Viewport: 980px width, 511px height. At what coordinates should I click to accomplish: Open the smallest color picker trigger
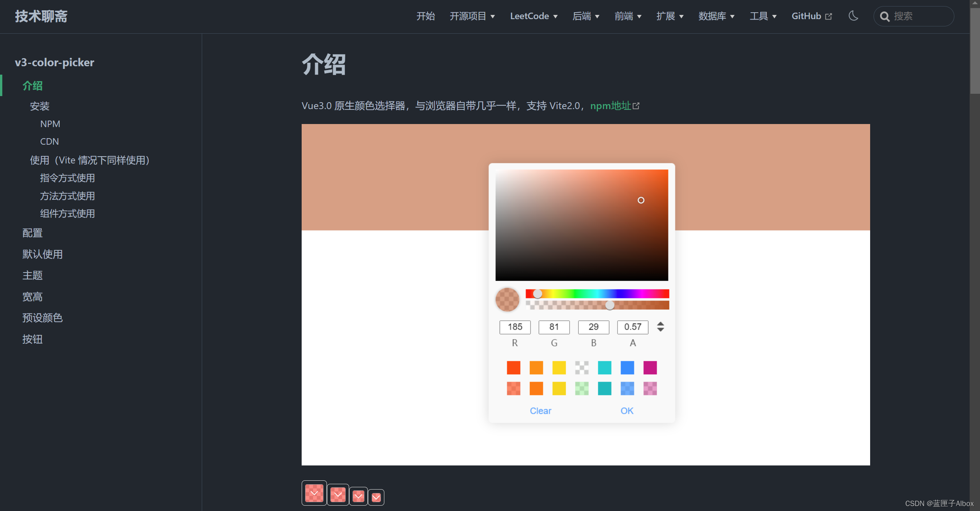coord(376,497)
